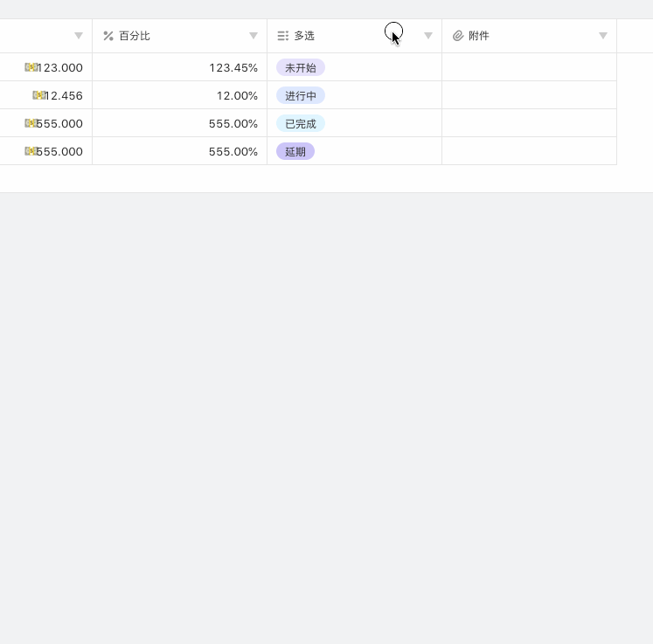The width and height of the screenshot is (653, 644).
Task: Click the percent icon in 百分比 header
Action: coord(108,36)
